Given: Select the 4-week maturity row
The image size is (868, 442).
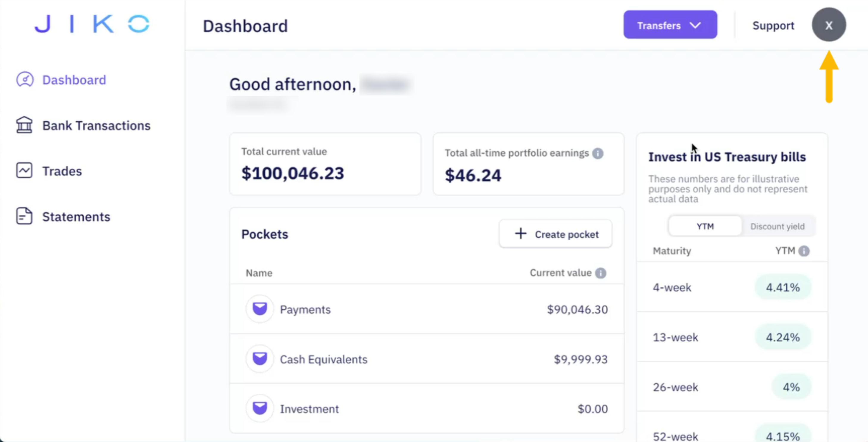Looking at the screenshot, I should tap(731, 287).
